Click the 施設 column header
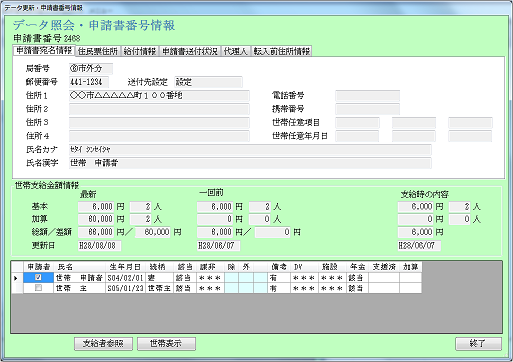Screen dimensions: 513x362 (332, 267)
